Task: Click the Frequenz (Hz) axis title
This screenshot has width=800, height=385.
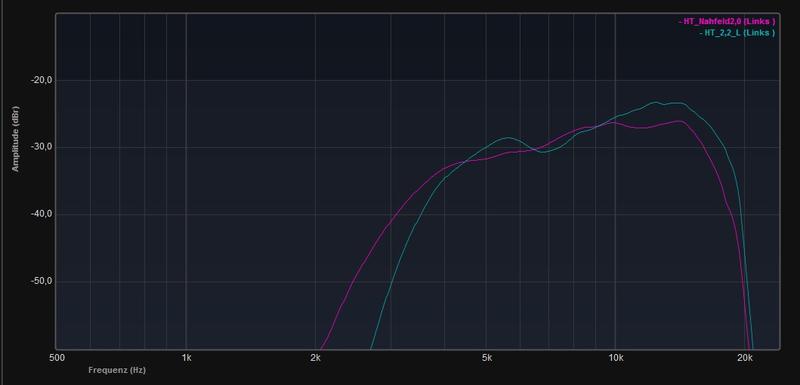Action: pos(117,370)
